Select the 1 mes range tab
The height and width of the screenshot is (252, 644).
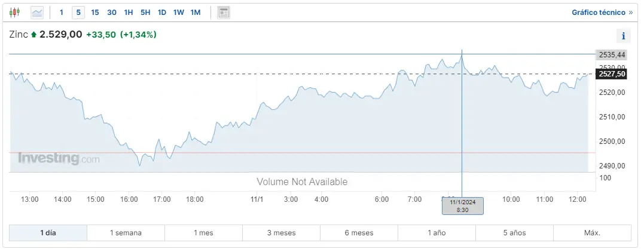203,233
